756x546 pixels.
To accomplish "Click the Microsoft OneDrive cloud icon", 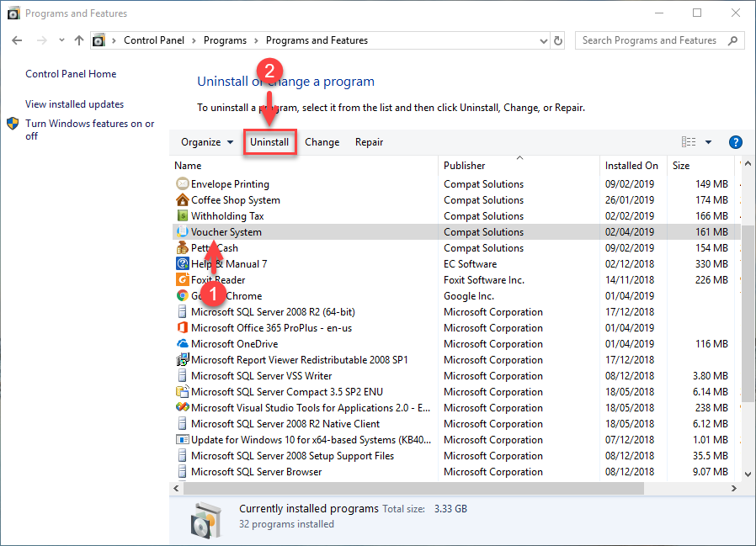I will coord(182,343).
